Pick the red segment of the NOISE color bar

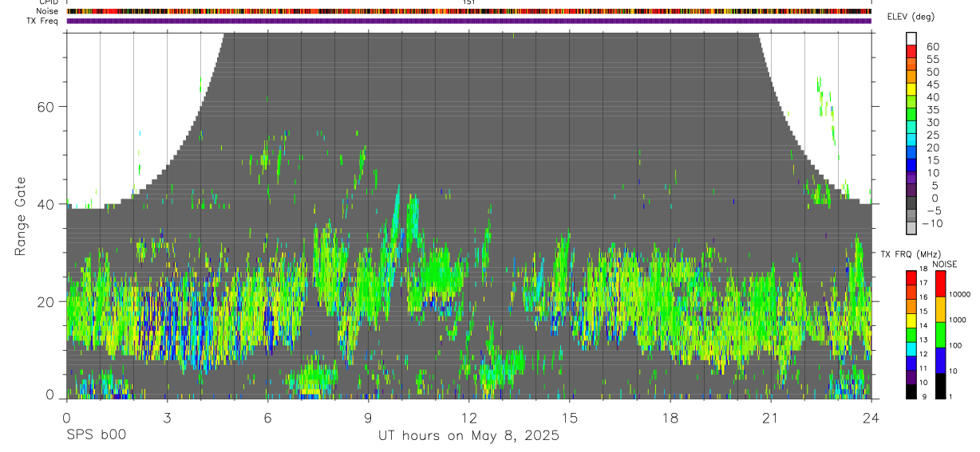[x=940, y=284]
